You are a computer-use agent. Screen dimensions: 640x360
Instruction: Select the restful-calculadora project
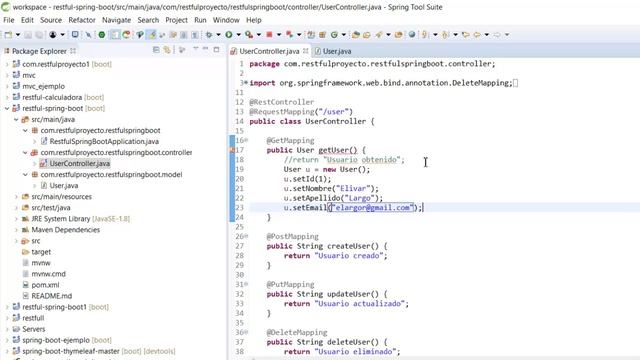(x=52, y=98)
